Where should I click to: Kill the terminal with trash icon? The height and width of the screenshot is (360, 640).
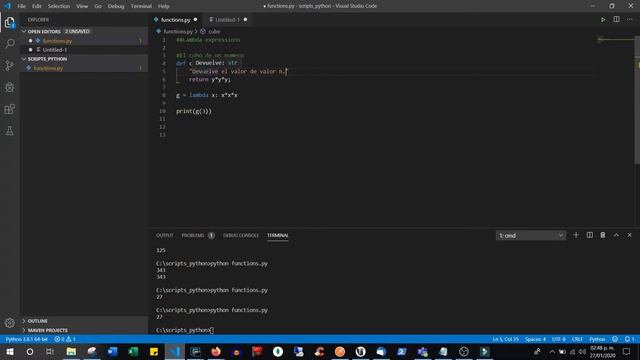602,235
